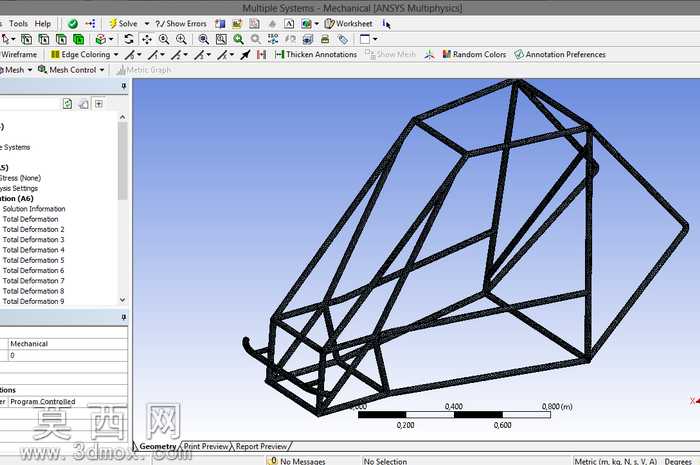The width and height of the screenshot is (700, 465).
Task: Select the green body selection filter icon
Action: pyautogui.click(x=79, y=39)
